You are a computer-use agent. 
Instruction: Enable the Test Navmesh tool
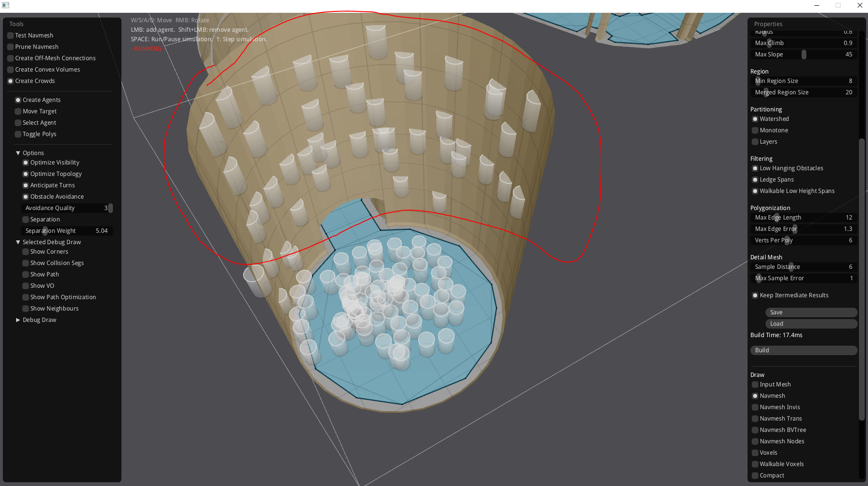click(x=10, y=35)
